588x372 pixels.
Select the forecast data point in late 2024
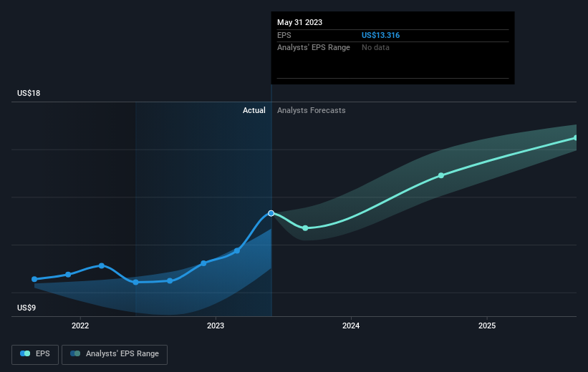441,175
